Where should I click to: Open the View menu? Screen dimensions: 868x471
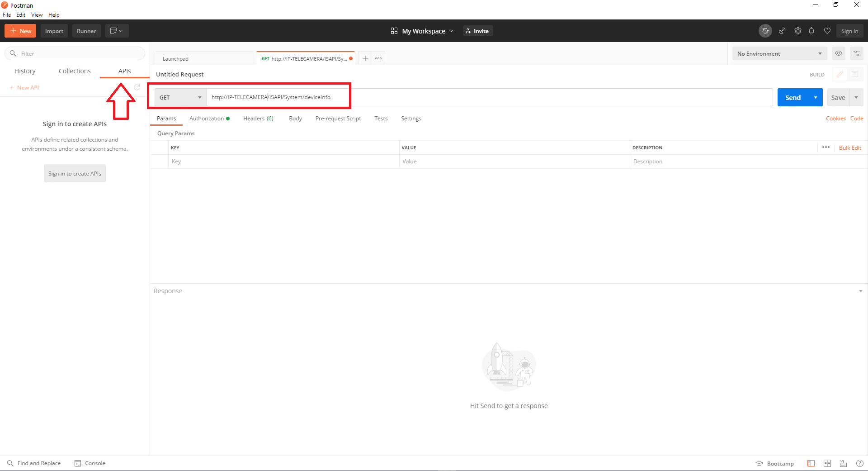37,15
